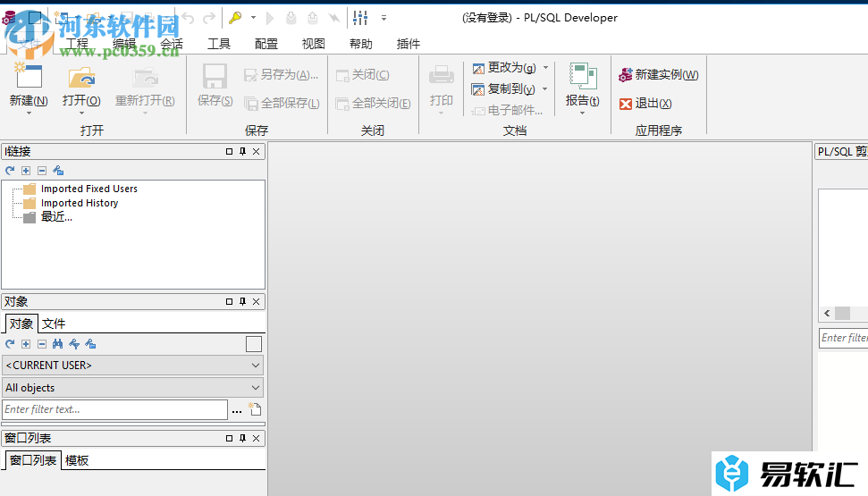Switch to the 模板 tab
The image size is (868, 496).
click(76, 460)
